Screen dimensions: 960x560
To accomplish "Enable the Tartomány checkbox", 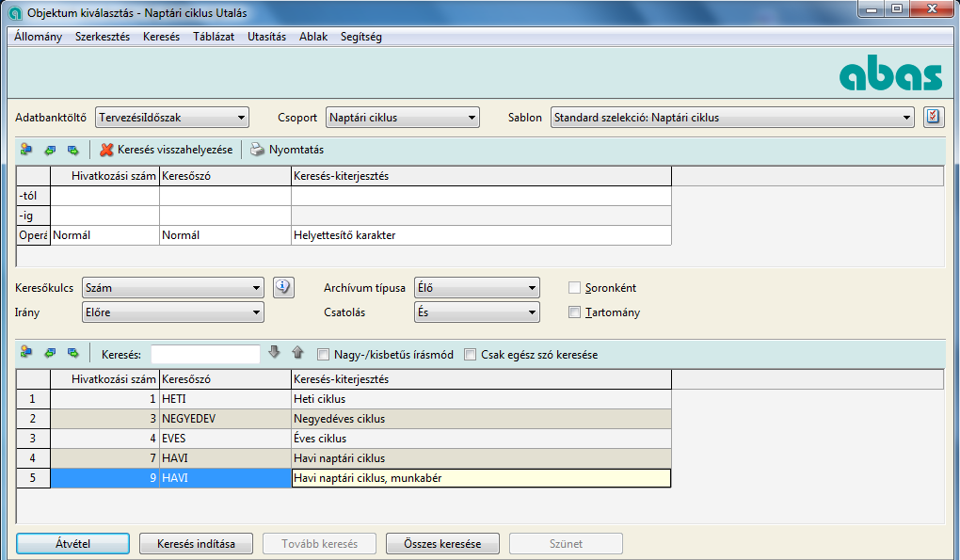I will click(x=574, y=312).
